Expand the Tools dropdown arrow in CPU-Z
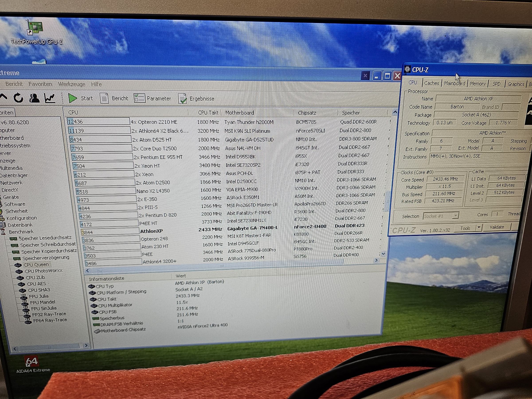 click(x=479, y=227)
